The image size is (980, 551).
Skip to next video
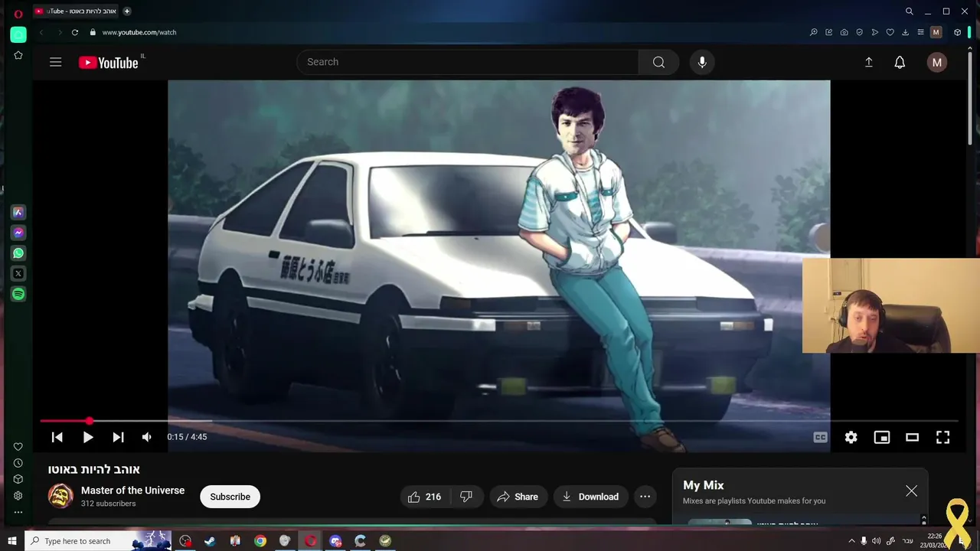point(118,437)
